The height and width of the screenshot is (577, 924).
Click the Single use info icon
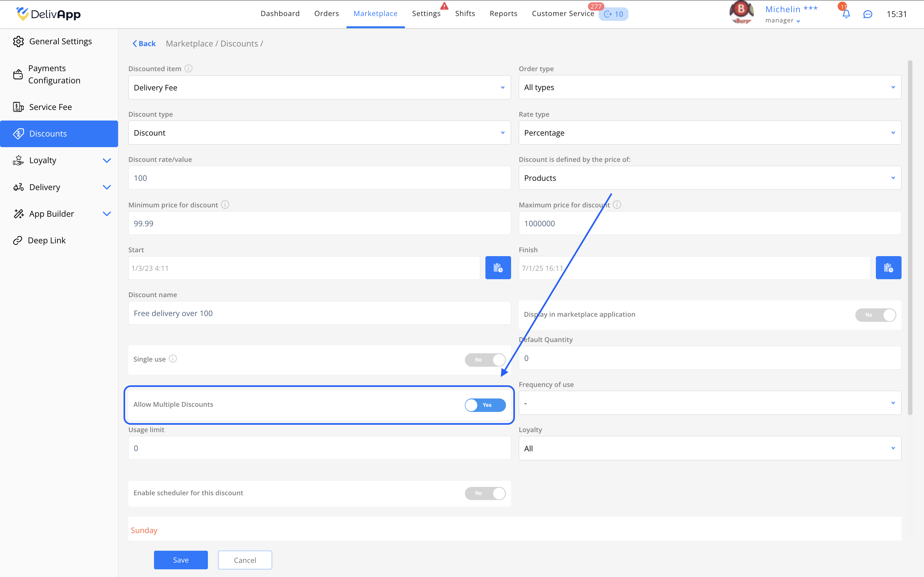pos(173,359)
